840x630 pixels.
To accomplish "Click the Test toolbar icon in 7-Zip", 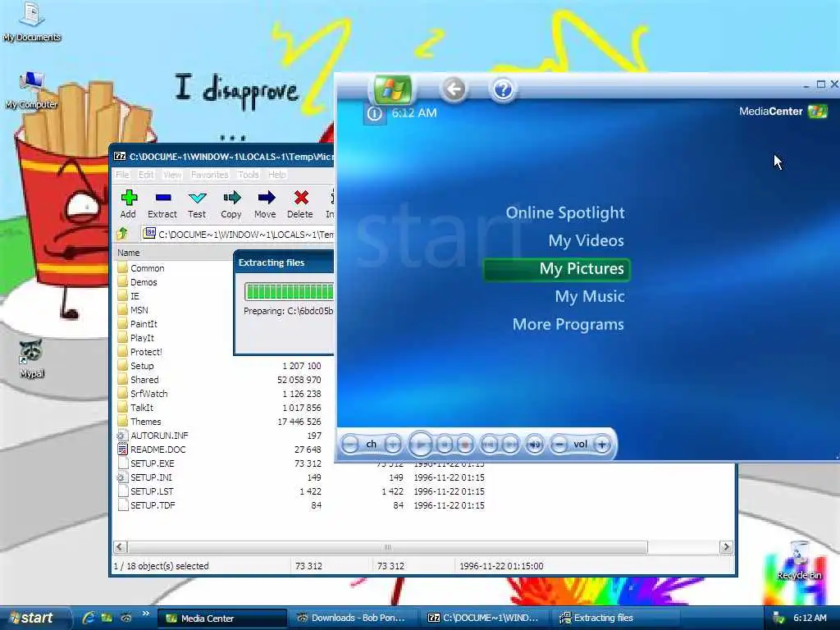I will (x=197, y=204).
